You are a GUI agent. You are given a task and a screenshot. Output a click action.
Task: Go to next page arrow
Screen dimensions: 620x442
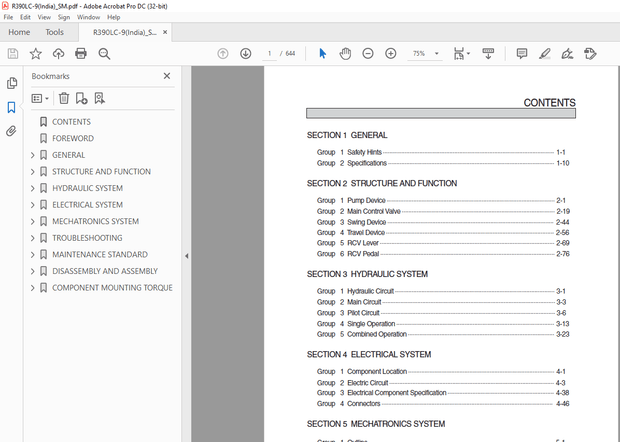click(246, 53)
